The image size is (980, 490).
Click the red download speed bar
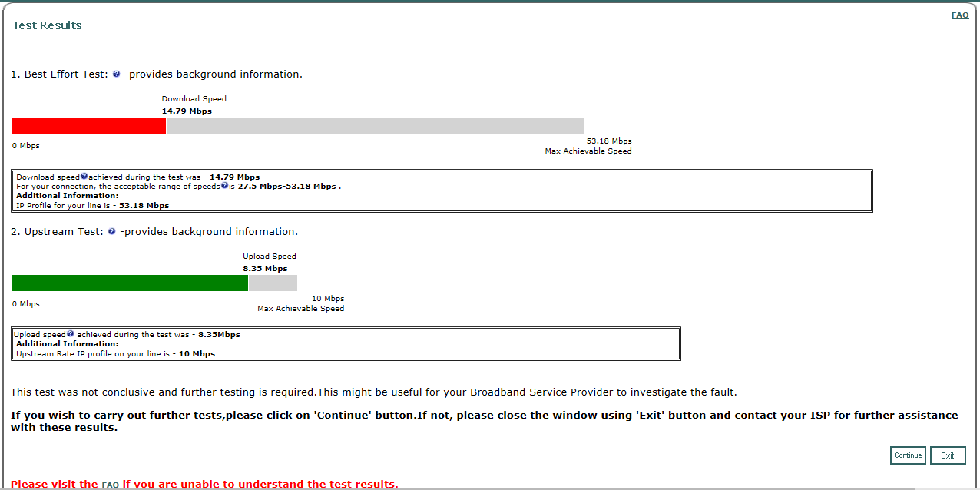pos(88,126)
